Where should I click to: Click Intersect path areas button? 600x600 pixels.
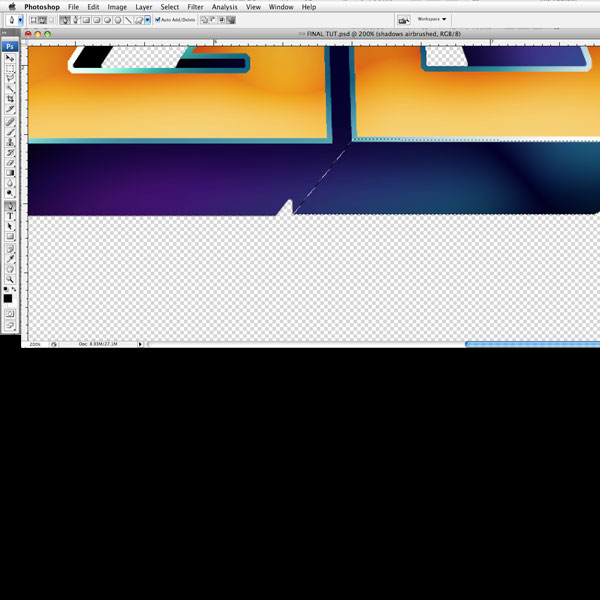click(x=222, y=20)
